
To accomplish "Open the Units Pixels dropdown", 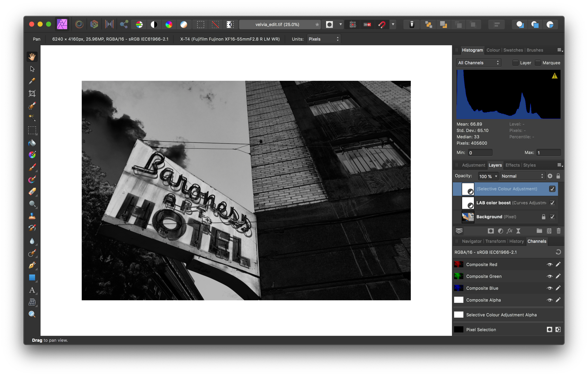I will pos(324,39).
